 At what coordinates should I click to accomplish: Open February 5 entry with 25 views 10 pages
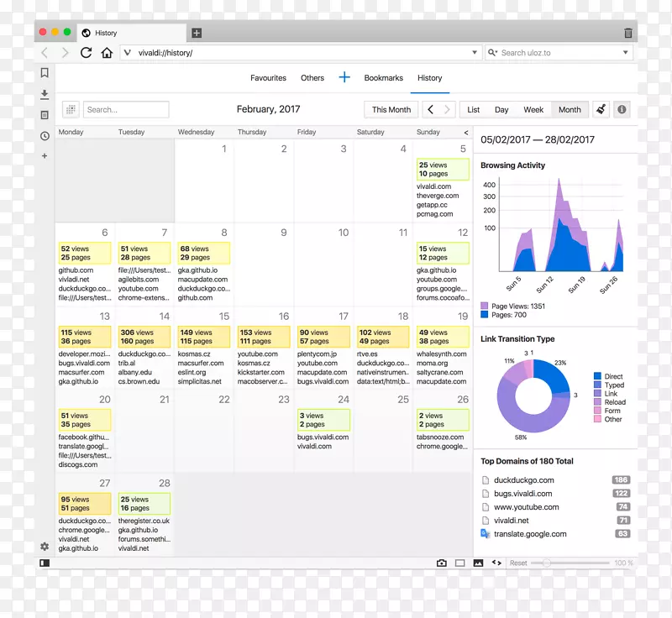click(443, 170)
